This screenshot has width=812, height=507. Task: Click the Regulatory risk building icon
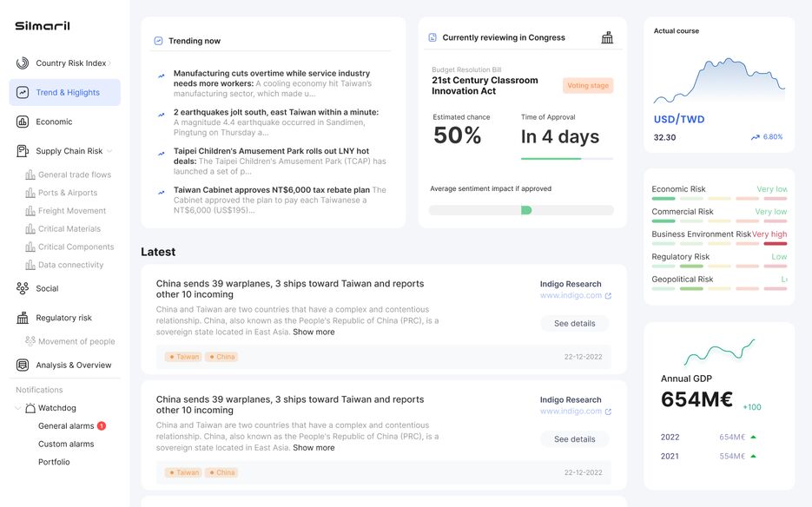coord(23,318)
